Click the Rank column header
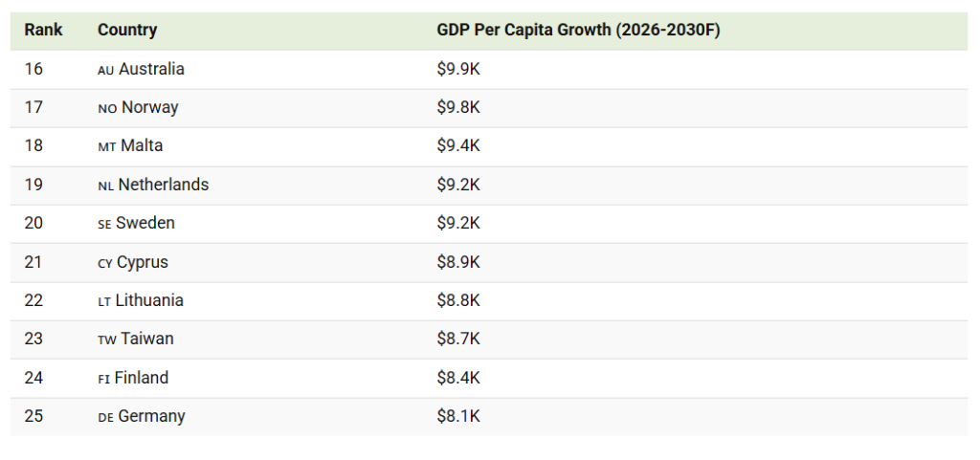The height and width of the screenshot is (460, 980). pos(43,31)
